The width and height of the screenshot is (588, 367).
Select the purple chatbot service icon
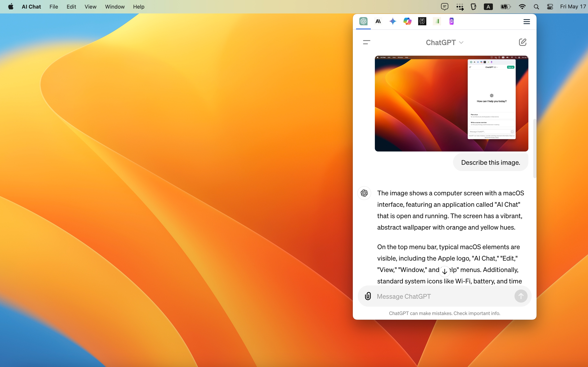(451, 21)
